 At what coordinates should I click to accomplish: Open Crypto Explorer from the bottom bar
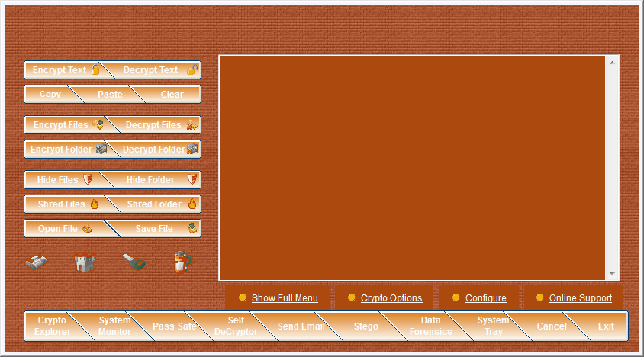pyautogui.click(x=50, y=326)
